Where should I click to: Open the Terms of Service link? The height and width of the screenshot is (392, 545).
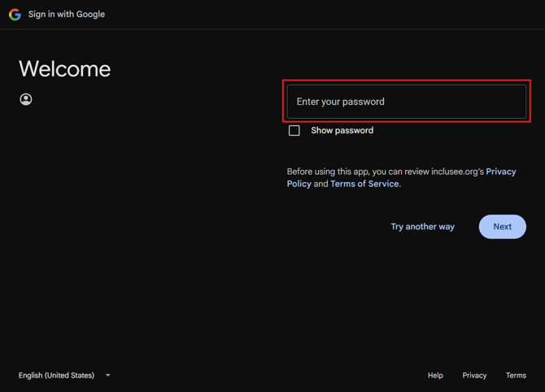364,184
